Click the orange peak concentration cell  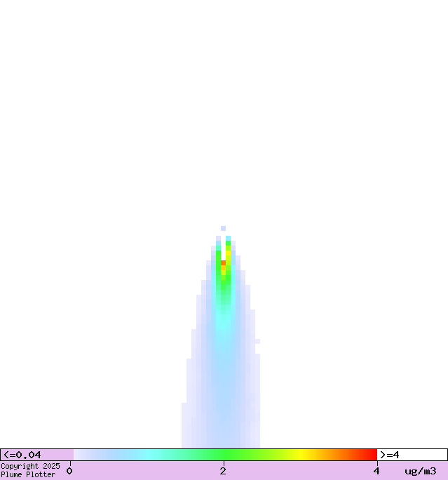223,263
